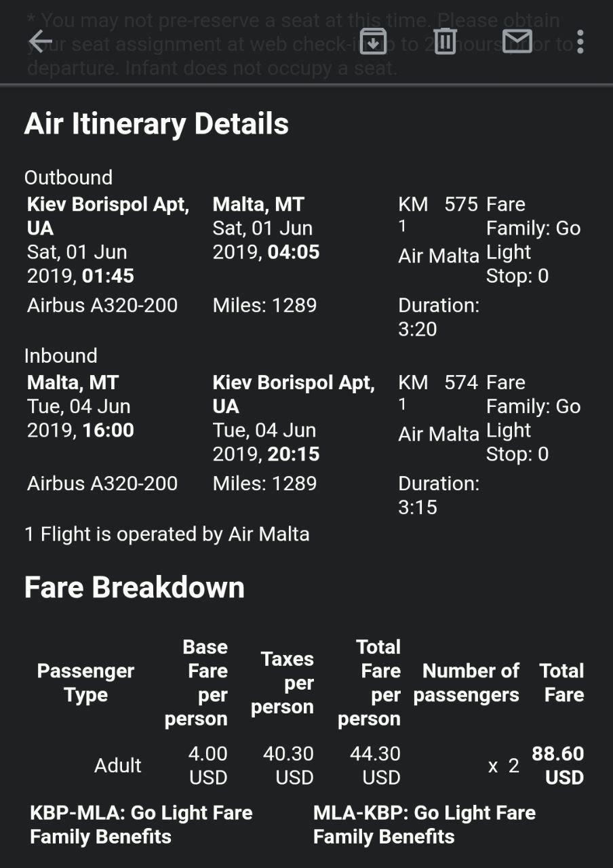Tap the inbound departure time 16:00
Viewport: 613px width, 868px height.
click(108, 430)
